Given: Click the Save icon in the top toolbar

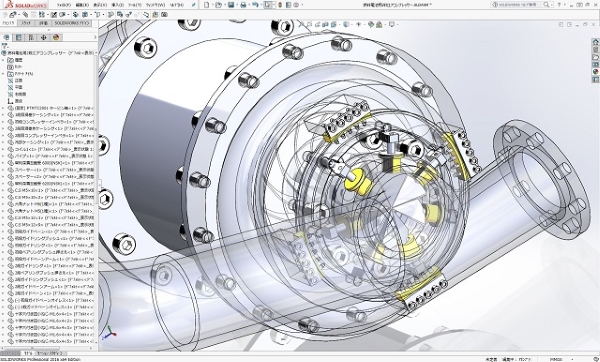Looking at the screenshot, I should tap(231, 5).
